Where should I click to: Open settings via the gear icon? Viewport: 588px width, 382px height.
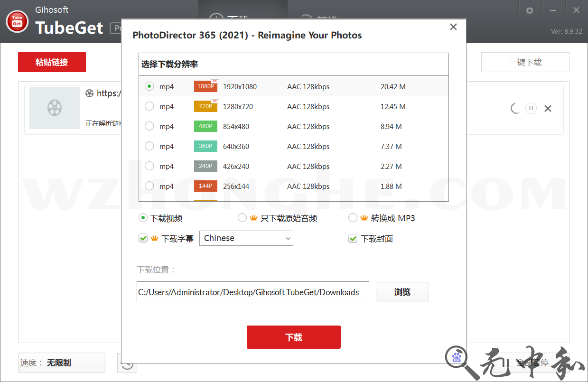(530, 10)
